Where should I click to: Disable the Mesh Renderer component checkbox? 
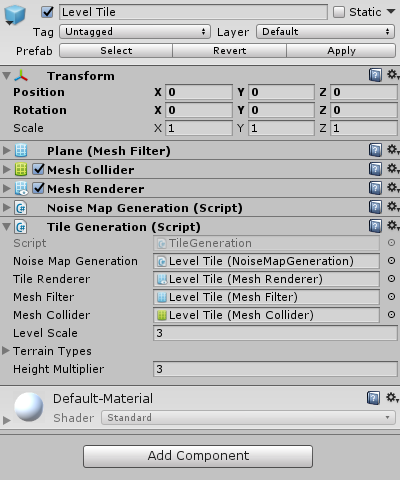pos(39,188)
